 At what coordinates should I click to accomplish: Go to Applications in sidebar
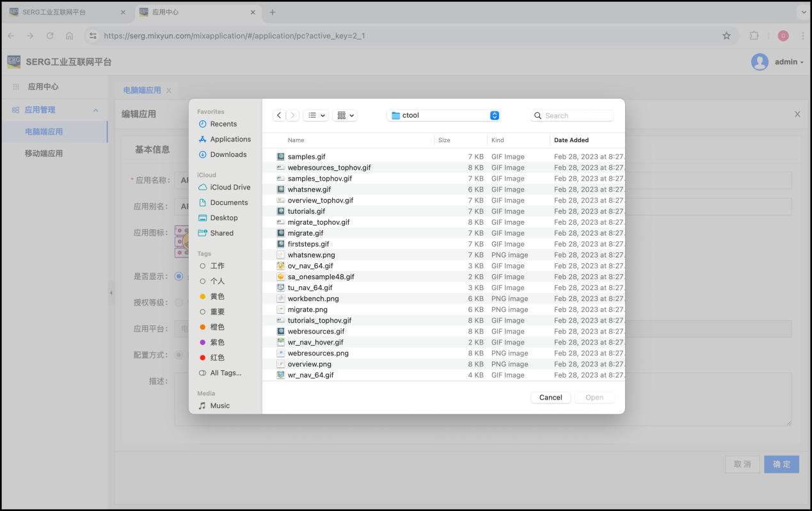(x=230, y=140)
